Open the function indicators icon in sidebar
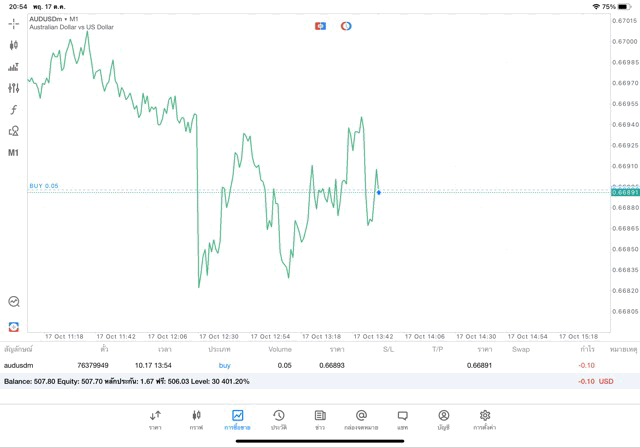 coord(14,110)
